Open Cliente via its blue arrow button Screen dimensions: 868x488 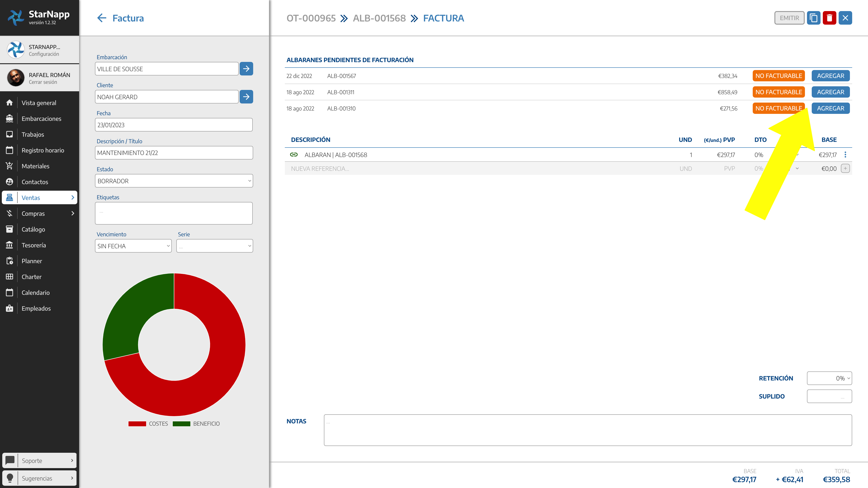coord(246,97)
